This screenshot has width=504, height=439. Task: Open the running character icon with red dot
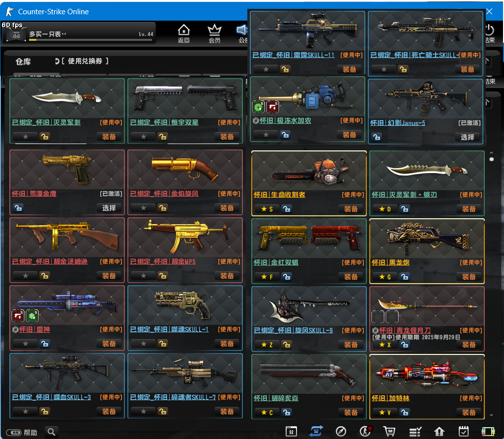[x=365, y=431]
